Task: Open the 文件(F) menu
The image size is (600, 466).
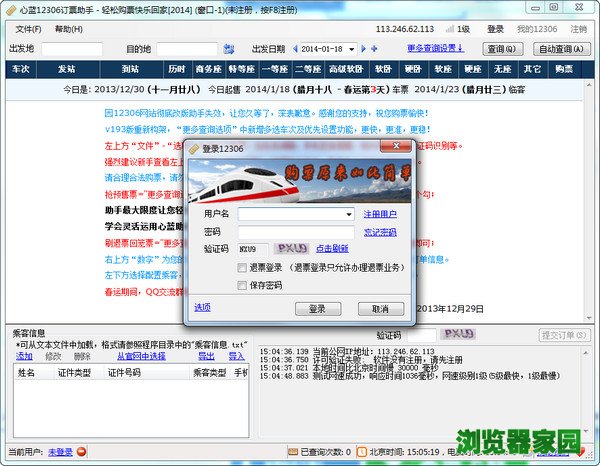Action: [28, 29]
